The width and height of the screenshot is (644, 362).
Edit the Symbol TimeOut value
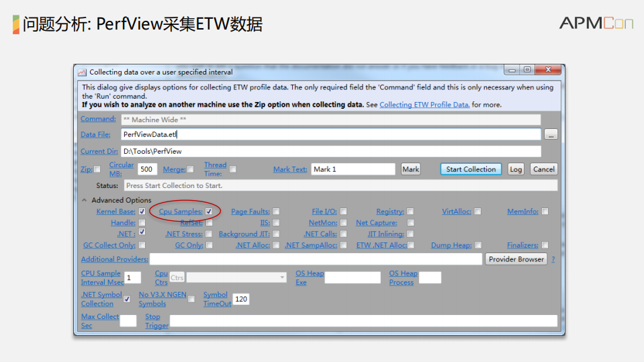(240, 299)
